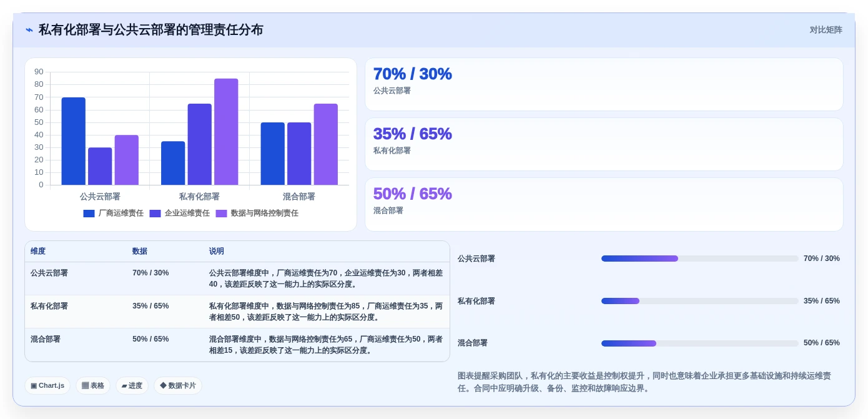Click the 公共云部署 progress bar
The height and width of the screenshot is (419, 868).
(x=700, y=259)
